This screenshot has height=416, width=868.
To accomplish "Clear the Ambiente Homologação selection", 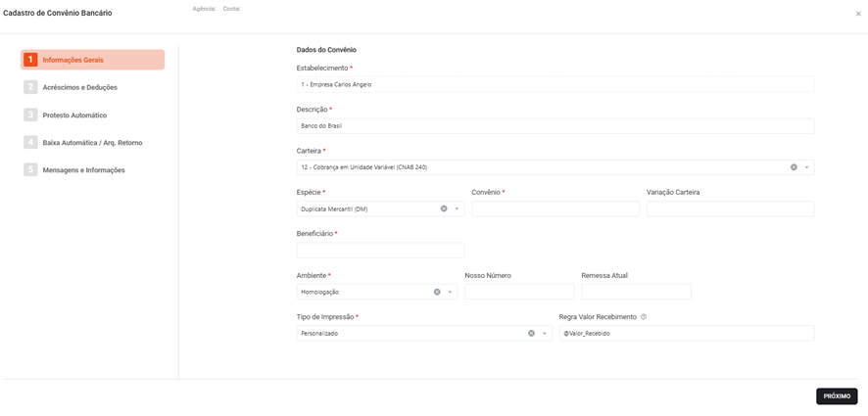I will point(437,292).
